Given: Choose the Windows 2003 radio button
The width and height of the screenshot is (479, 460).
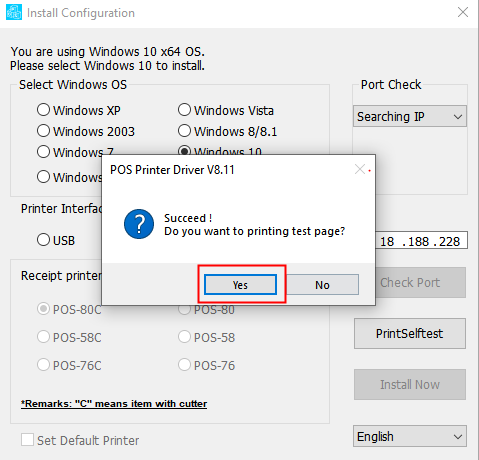Looking at the screenshot, I should (43, 131).
